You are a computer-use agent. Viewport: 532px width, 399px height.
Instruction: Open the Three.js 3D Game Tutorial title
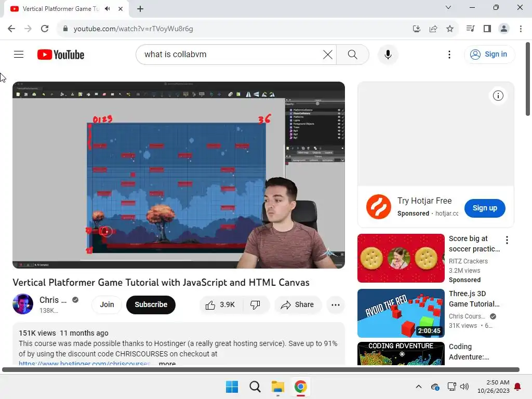(474, 299)
